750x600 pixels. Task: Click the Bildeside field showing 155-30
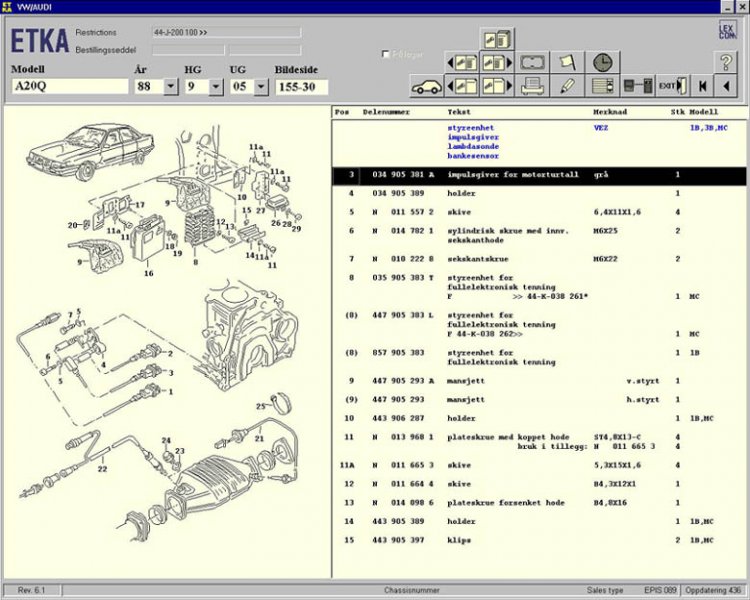pos(301,87)
